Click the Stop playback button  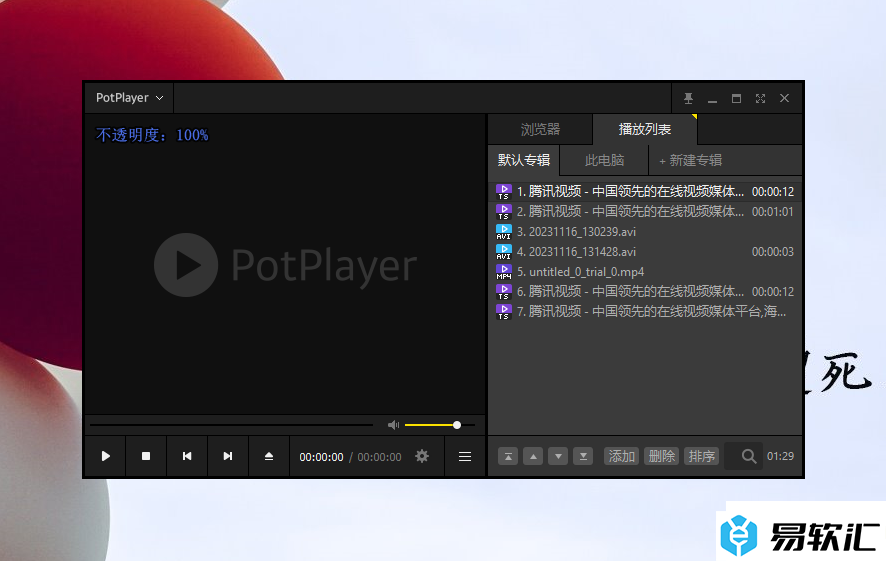(146, 456)
